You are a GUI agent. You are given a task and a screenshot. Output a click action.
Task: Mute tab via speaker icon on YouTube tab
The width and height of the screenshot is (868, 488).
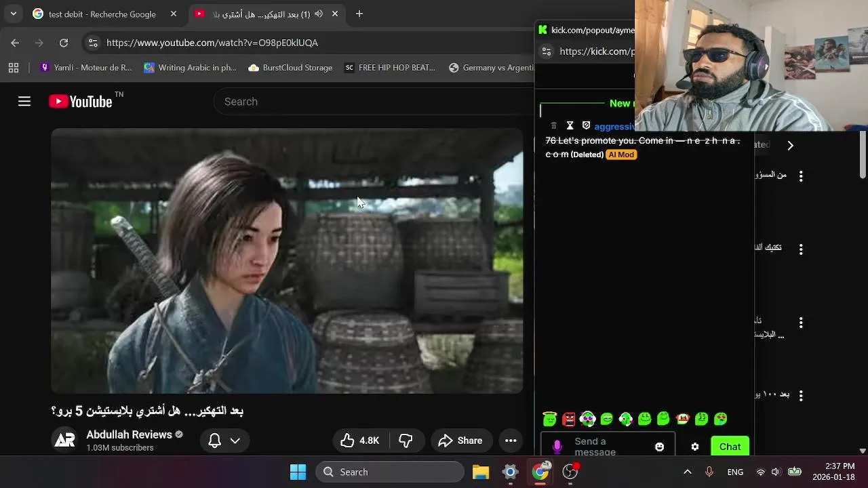319,14
